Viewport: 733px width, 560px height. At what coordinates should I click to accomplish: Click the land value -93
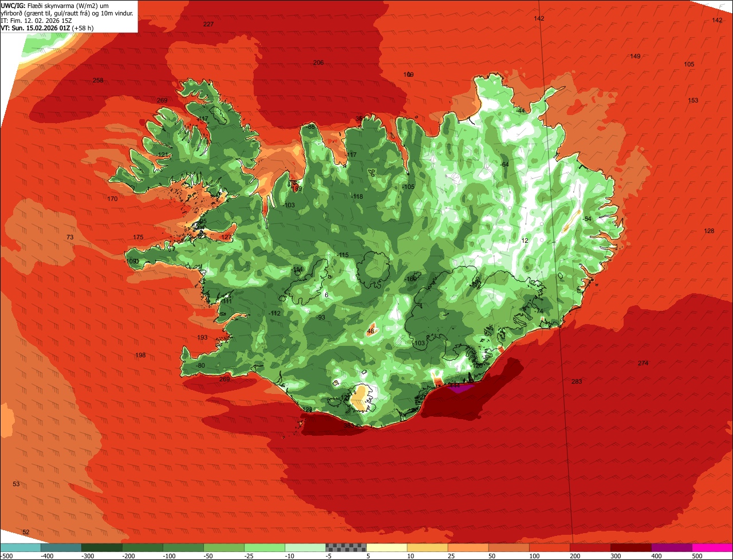[321, 317]
